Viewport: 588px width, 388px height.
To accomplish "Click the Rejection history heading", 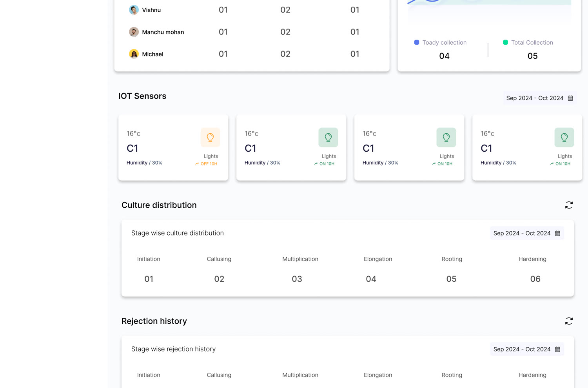I will click(154, 321).
